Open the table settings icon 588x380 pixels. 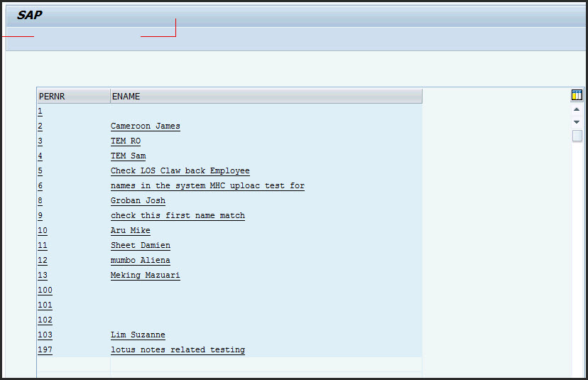coord(577,95)
